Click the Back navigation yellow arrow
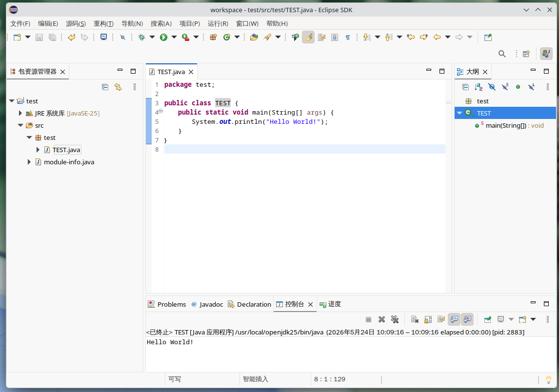559x392 pixels. 437,37
